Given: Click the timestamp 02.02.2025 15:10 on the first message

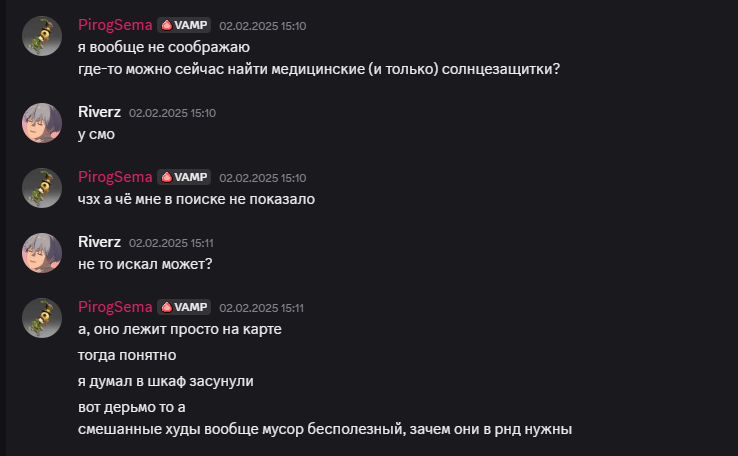Looking at the screenshot, I should (263, 26).
